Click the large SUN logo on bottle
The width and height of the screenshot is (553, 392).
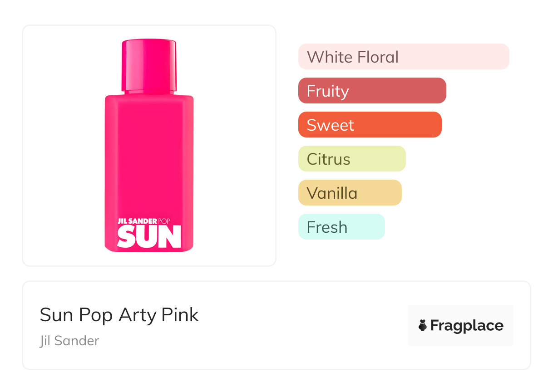click(149, 237)
